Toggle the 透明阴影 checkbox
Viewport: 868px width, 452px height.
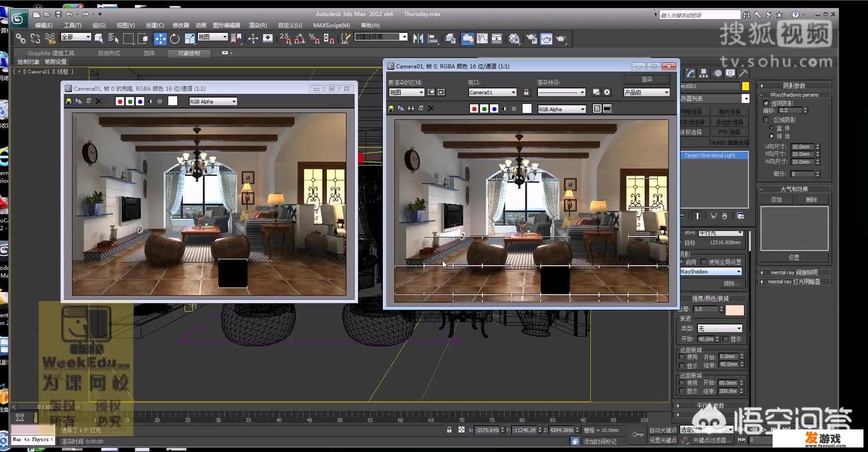(x=766, y=104)
